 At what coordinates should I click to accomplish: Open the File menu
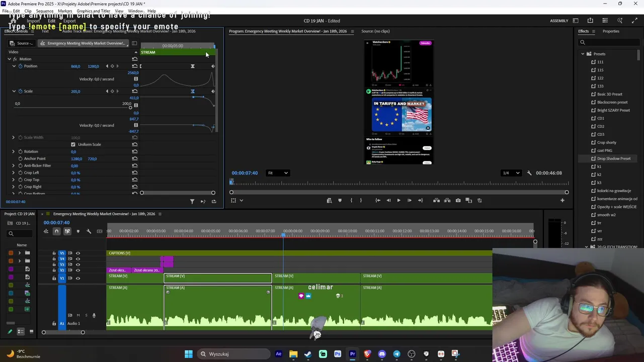[5, 11]
